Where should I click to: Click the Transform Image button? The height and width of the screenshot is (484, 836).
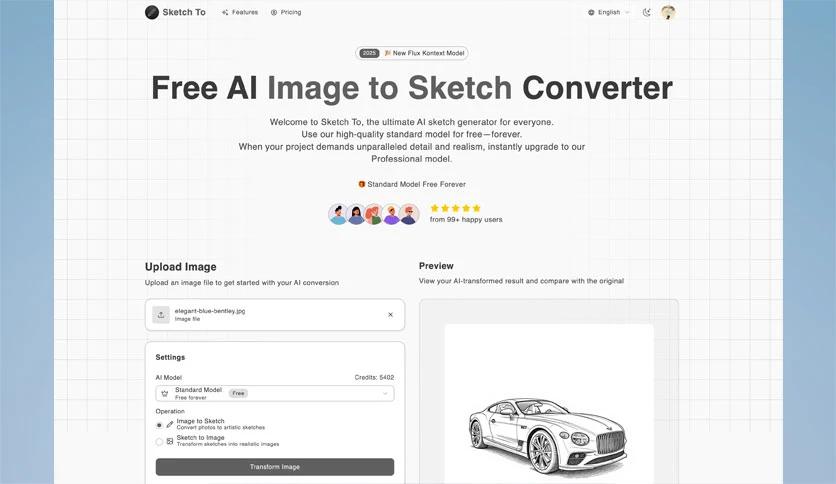tap(275, 467)
